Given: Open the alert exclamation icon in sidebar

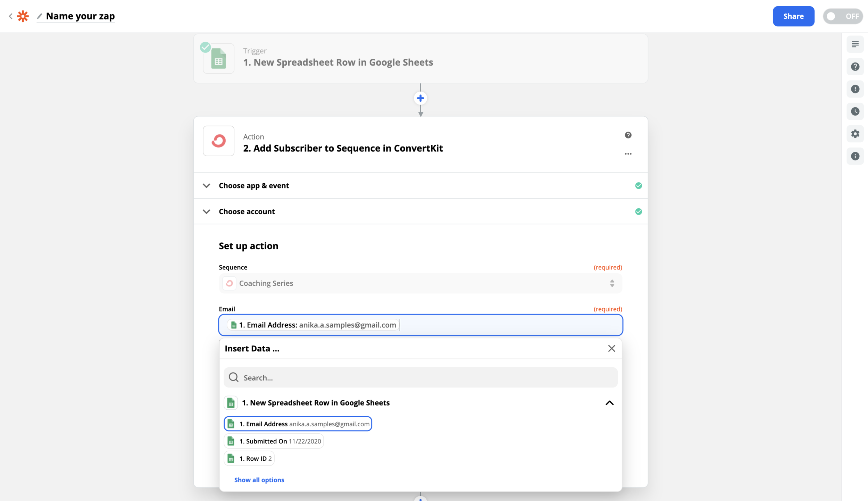Looking at the screenshot, I should click(855, 89).
